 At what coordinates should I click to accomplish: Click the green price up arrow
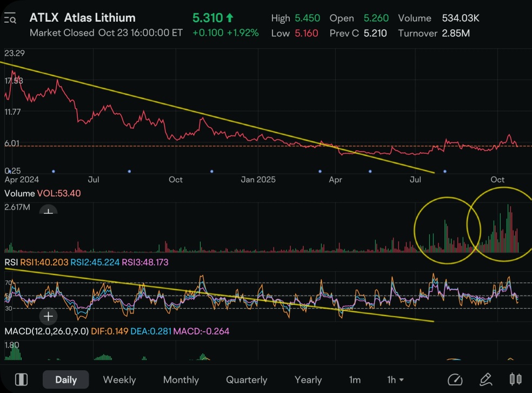(x=230, y=18)
